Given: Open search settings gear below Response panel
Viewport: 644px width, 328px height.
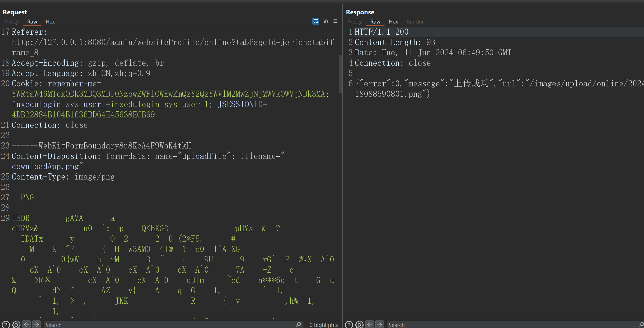Looking at the screenshot, I should 359,324.
